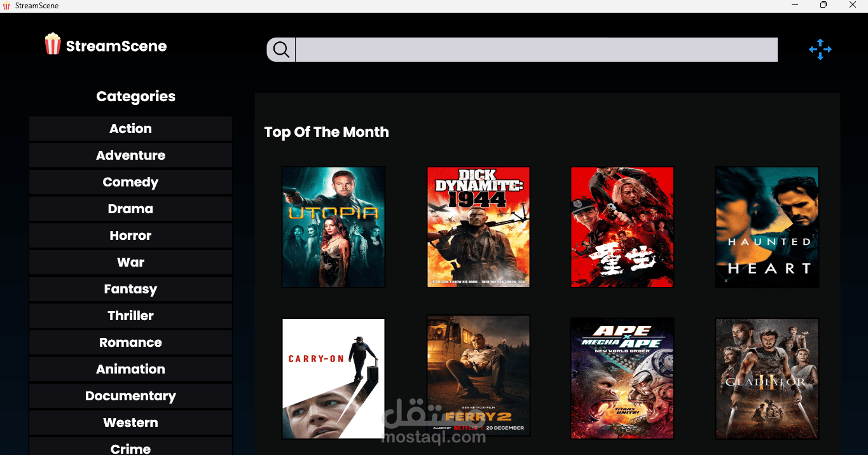Go to the Fantasy category
Screen dimensions: 868x455
point(130,289)
